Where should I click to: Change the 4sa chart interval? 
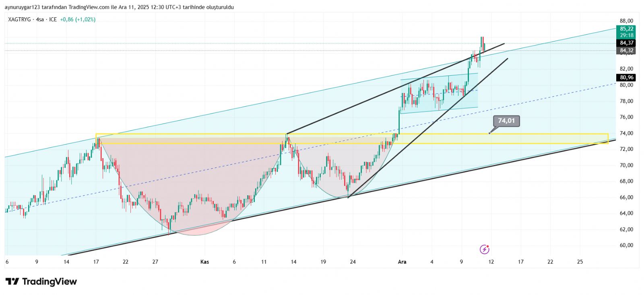click(x=40, y=19)
